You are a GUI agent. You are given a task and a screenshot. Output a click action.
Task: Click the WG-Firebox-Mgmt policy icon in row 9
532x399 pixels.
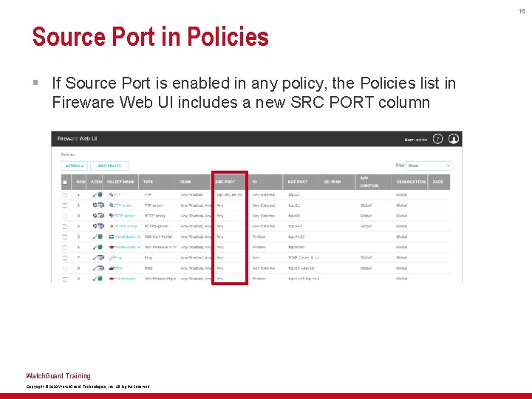tap(112, 279)
